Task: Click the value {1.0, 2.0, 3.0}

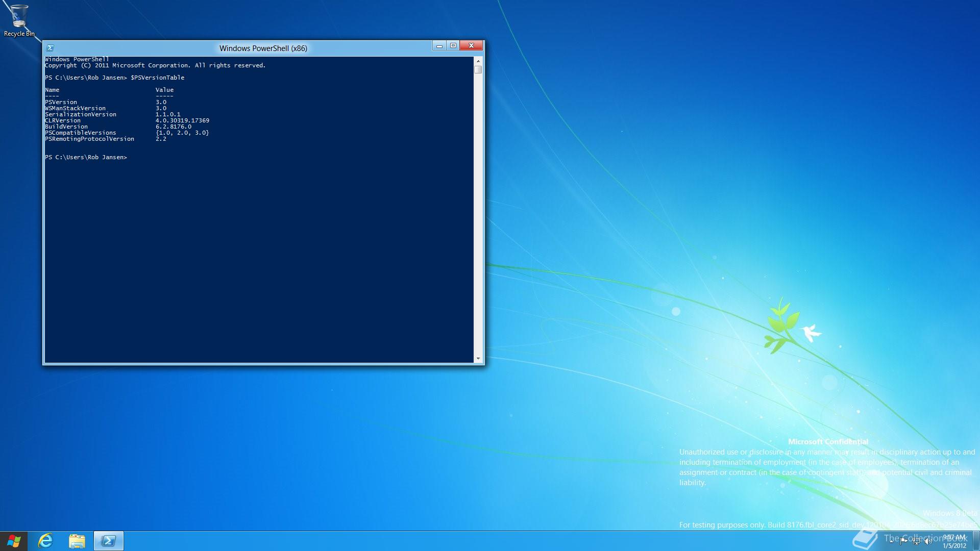Action: coord(182,133)
